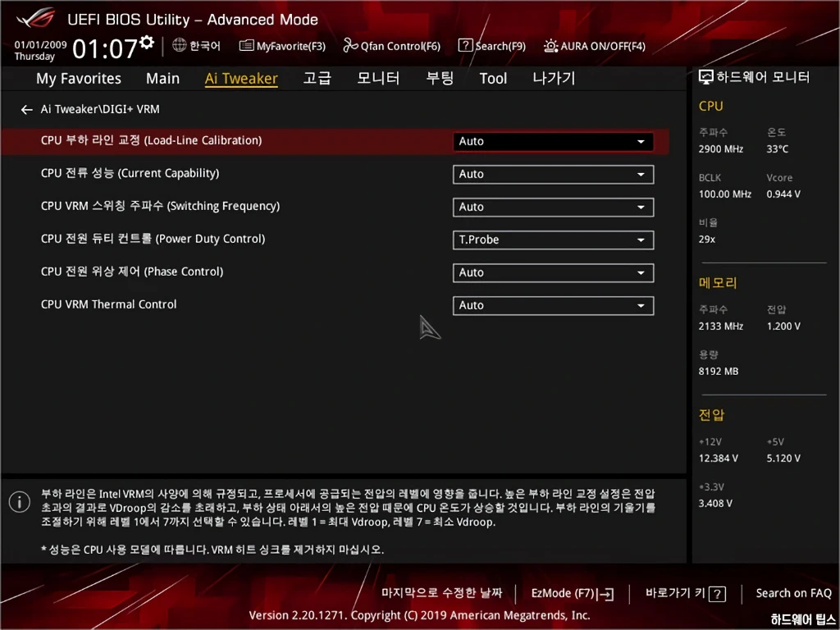
Task: Open Qfan Control fan icon
Action: click(350, 46)
